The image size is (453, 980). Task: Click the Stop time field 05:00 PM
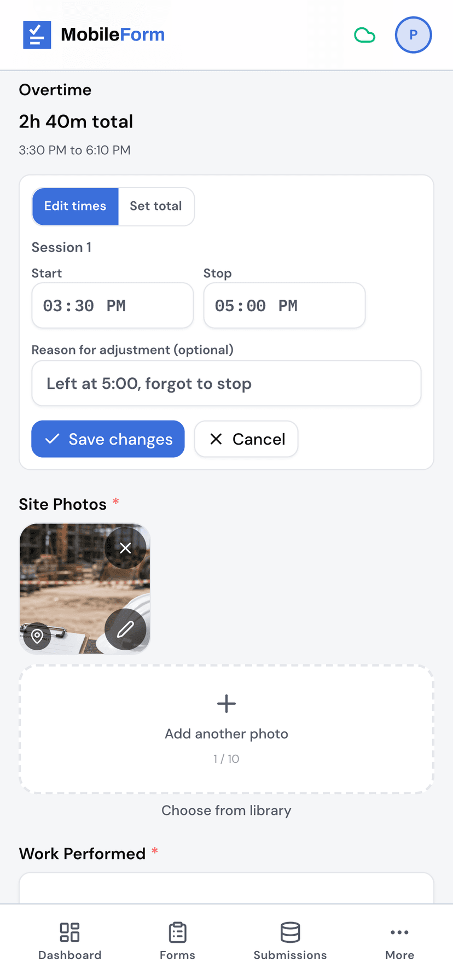284,306
